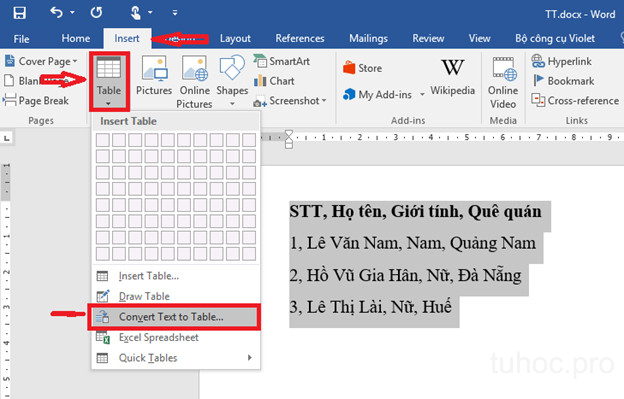The image size is (624, 399).
Task: Click the line "2, Hồ Vũ Gia Hân, Nữ, Đà Nẵng"
Action: coord(406,275)
